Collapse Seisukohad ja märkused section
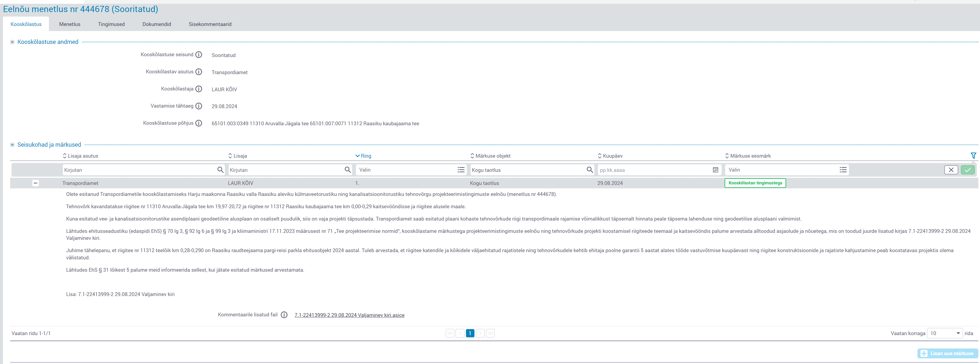The image size is (980, 364). (x=12, y=145)
